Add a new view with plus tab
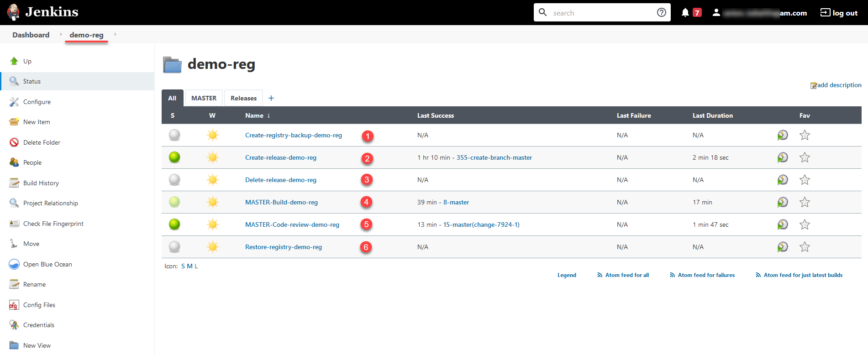This screenshot has height=355, width=868. [271, 98]
